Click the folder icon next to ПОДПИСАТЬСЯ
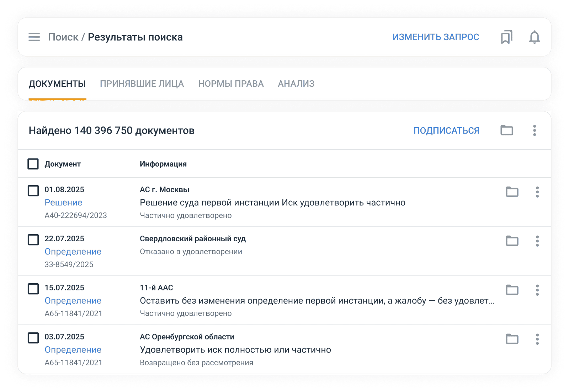Screen dimensions: 569x392 (x=507, y=130)
